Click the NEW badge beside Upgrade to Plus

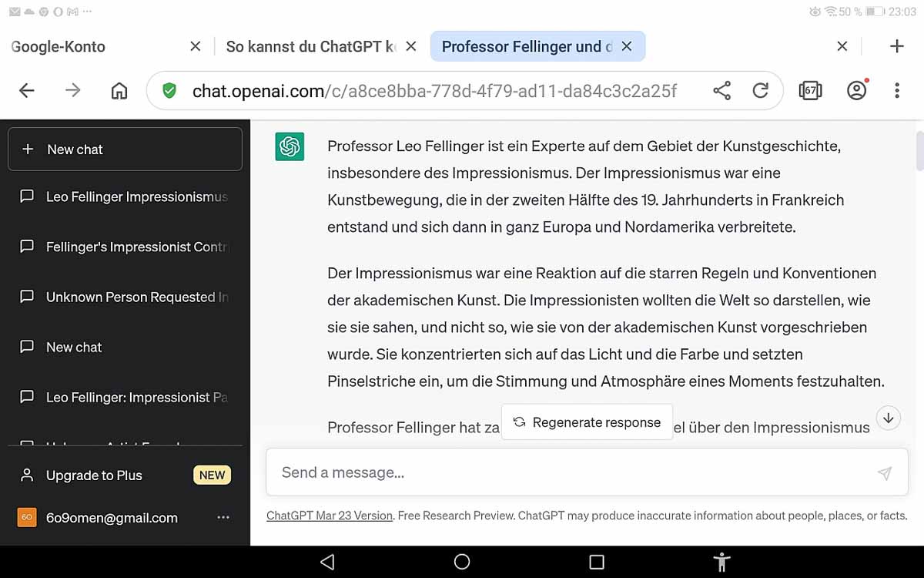[x=212, y=476]
